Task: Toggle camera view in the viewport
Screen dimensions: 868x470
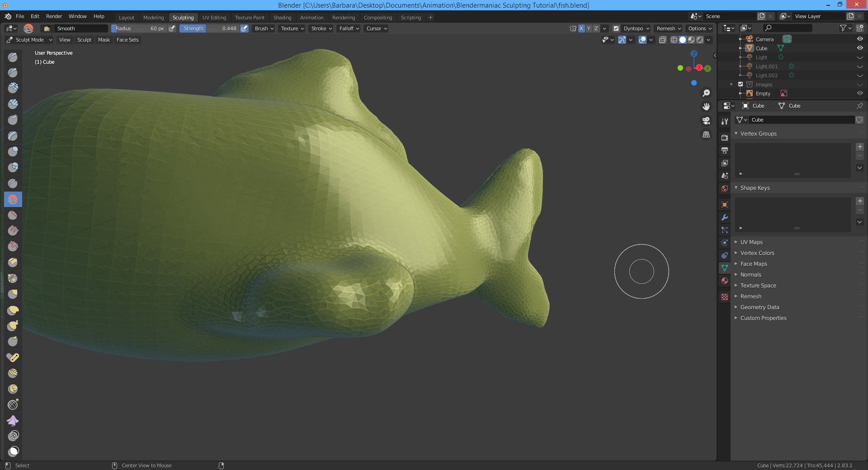Action: pyautogui.click(x=706, y=121)
